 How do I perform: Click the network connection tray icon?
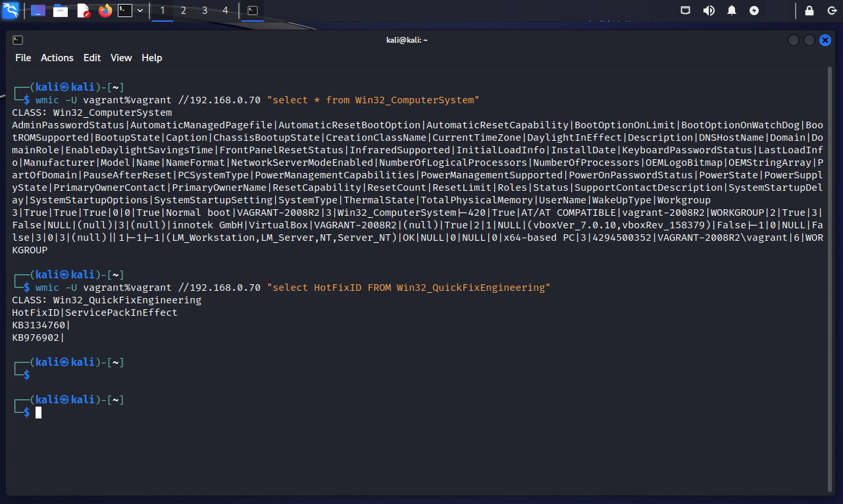[686, 11]
